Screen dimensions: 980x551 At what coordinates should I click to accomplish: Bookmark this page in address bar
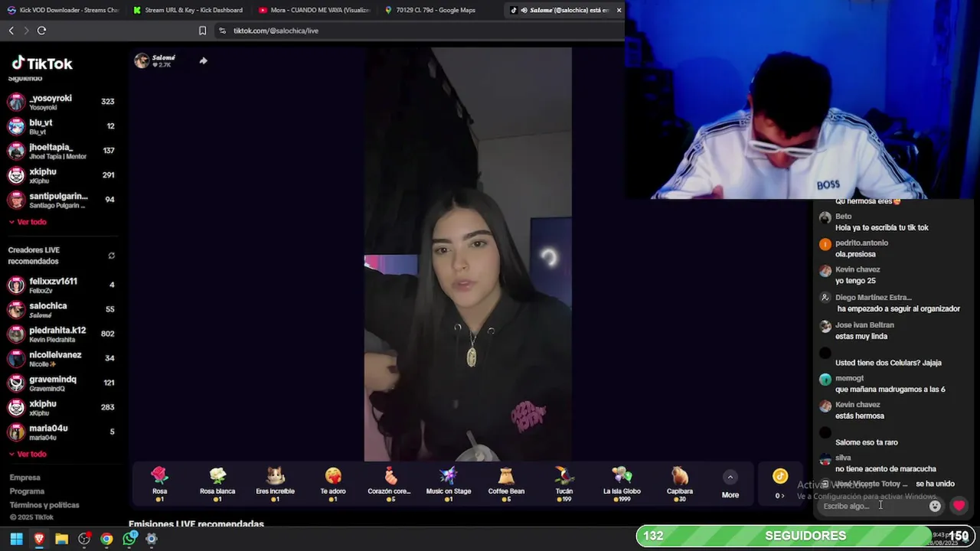pos(202,31)
